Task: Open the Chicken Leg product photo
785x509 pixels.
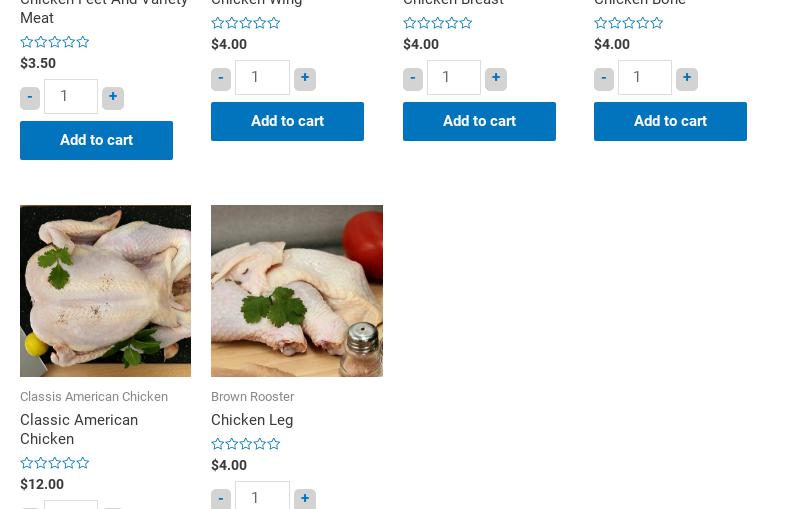Action: tap(297, 290)
